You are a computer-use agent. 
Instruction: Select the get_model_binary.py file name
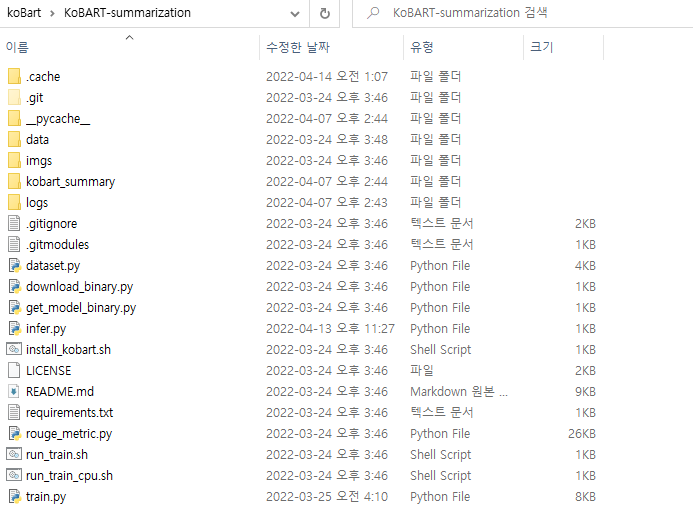click(81, 308)
